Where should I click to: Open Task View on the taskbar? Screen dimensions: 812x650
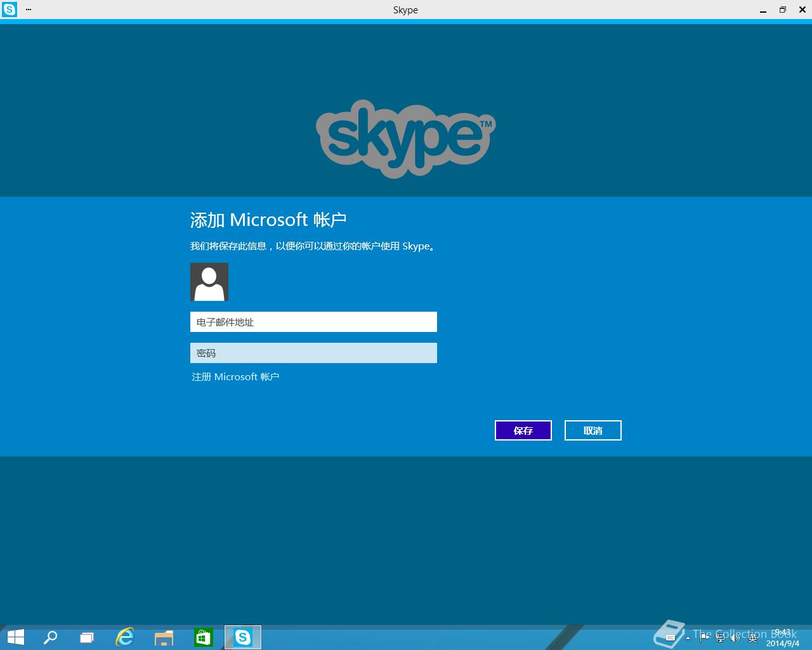click(x=87, y=637)
